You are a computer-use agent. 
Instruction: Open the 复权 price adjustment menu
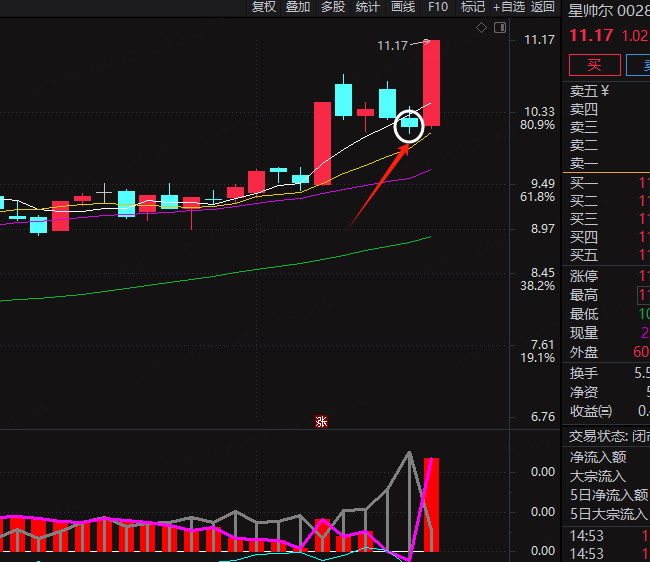(264, 7)
